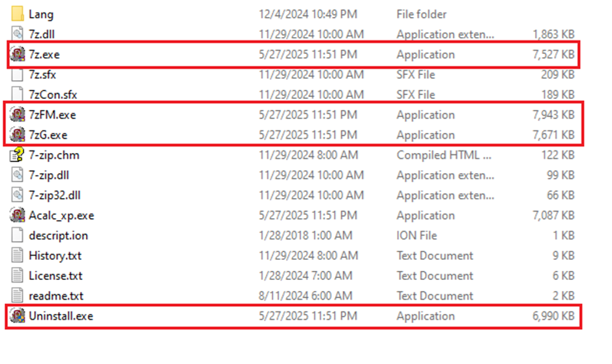This screenshot has width=612, height=364.
Task: Click 7-zip.chm's date 11/29/2024 8:00 AM
Action: (308, 155)
